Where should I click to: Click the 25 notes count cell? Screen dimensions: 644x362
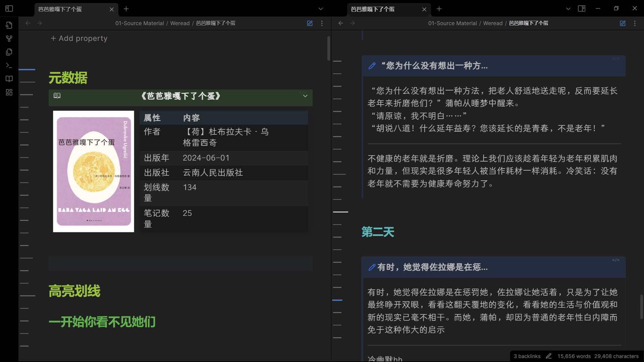coord(187,213)
